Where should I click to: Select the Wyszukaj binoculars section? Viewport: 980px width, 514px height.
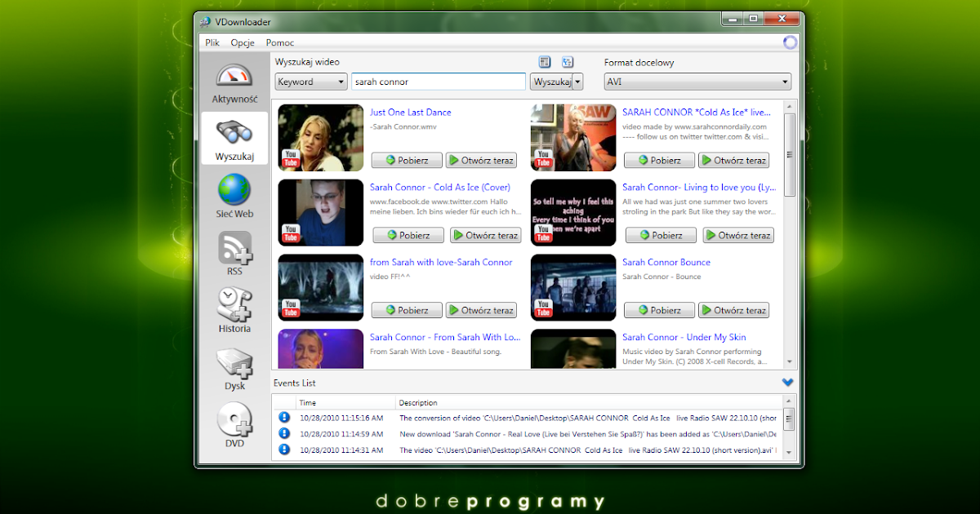(234, 138)
